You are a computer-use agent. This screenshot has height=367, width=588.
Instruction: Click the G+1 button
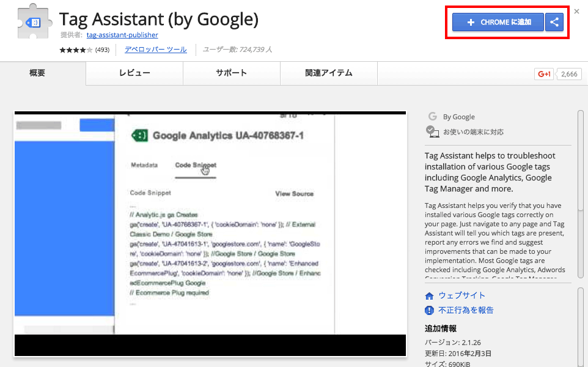(x=544, y=74)
